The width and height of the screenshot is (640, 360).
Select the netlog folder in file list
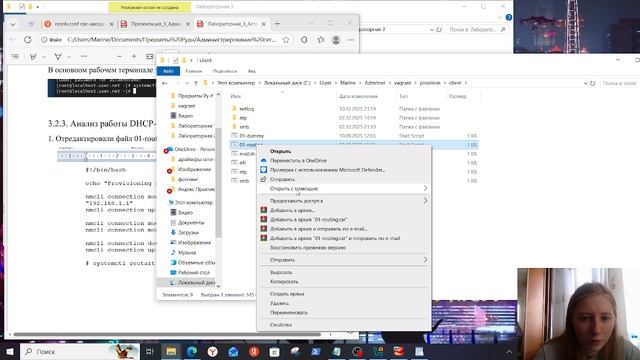[x=247, y=109]
